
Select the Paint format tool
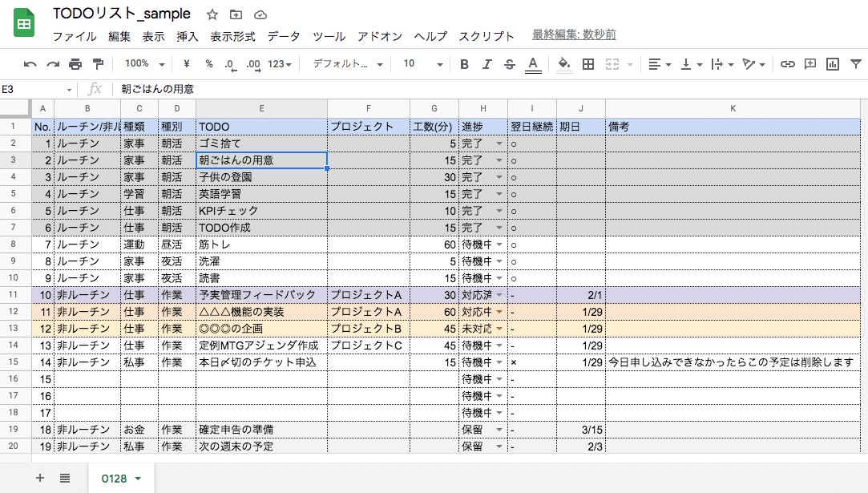click(98, 63)
